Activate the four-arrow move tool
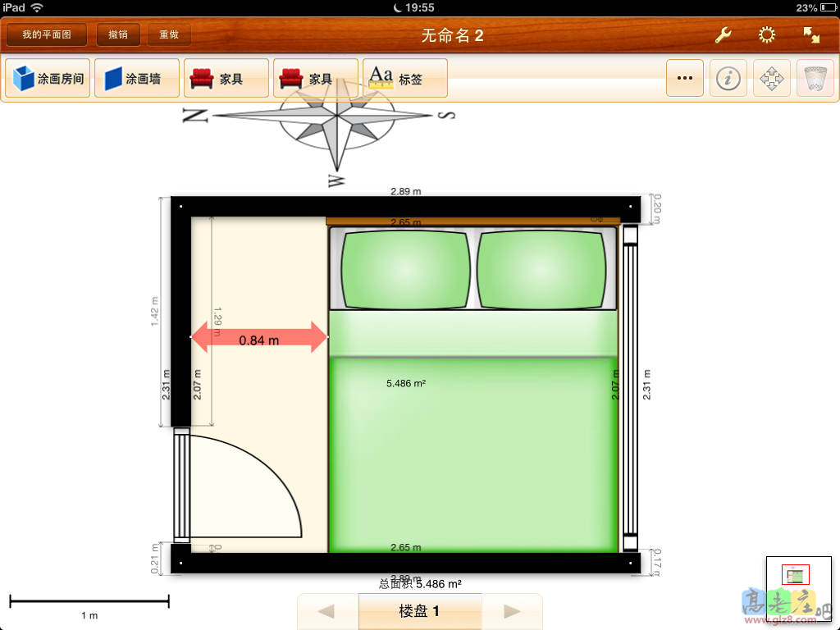840x630 pixels. [x=772, y=79]
